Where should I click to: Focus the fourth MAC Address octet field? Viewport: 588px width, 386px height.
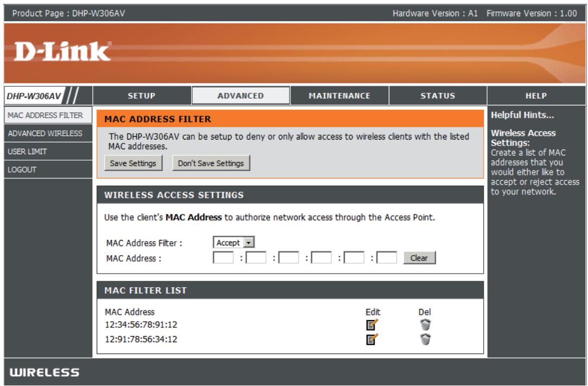(321, 258)
